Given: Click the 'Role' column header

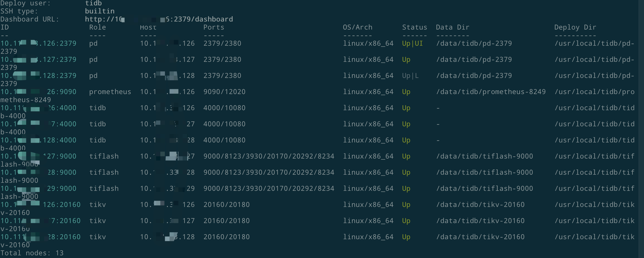Looking at the screenshot, I should (97, 27).
